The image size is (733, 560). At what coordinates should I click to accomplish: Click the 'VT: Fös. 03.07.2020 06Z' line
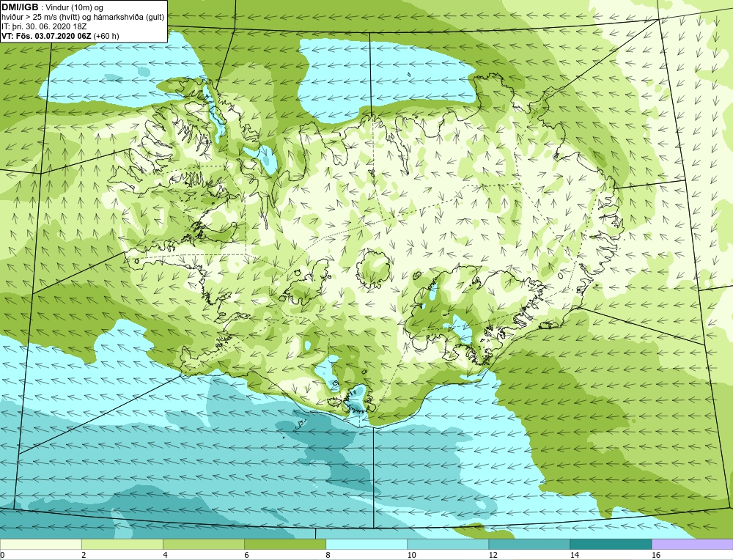click(47, 36)
